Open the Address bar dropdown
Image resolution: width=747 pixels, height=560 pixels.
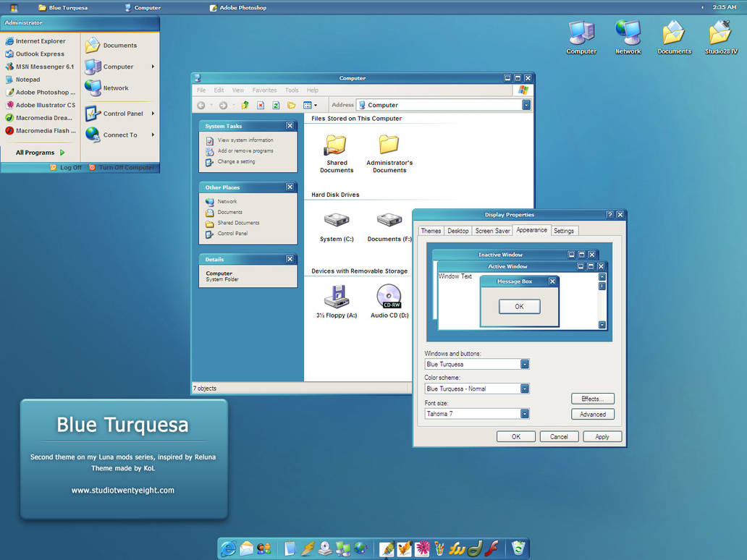pyautogui.click(x=526, y=105)
